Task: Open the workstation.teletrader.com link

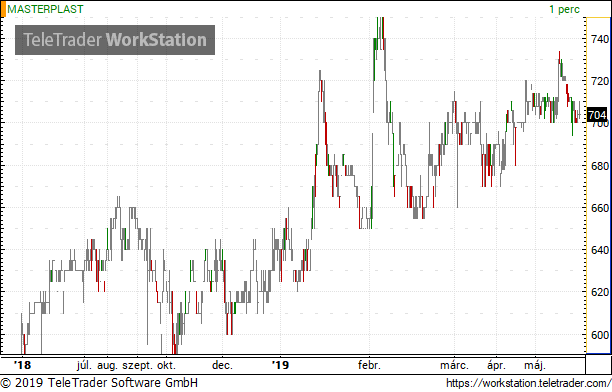Action: (528, 383)
